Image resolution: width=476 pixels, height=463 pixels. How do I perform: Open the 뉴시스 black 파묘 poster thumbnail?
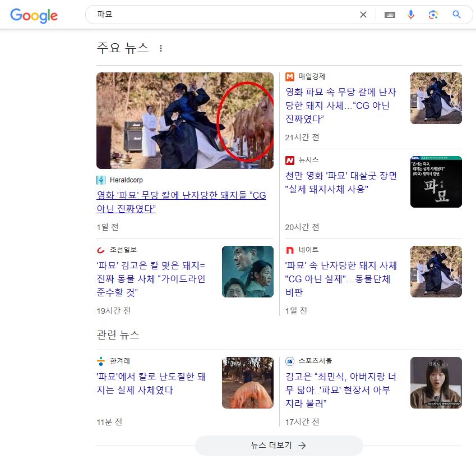pos(436,182)
